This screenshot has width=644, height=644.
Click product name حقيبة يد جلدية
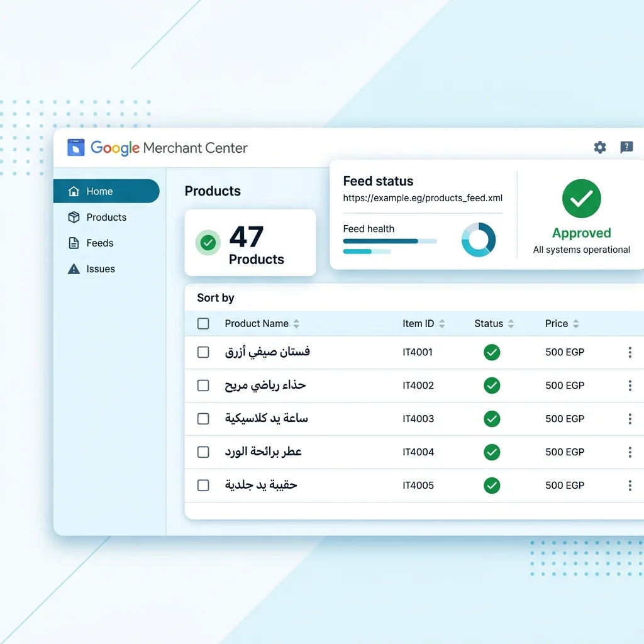click(x=261, y=485)
